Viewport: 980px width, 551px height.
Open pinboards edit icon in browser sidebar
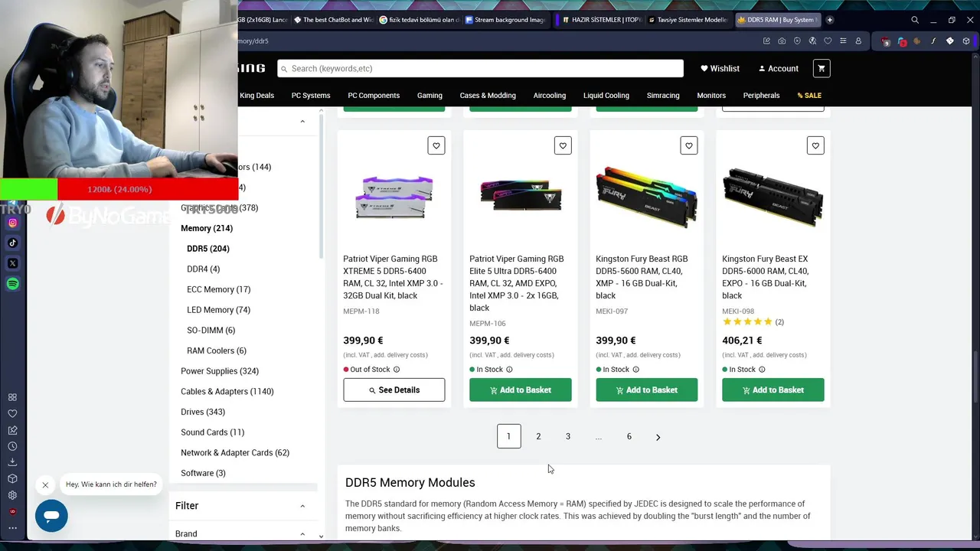(x=12, y=430)
